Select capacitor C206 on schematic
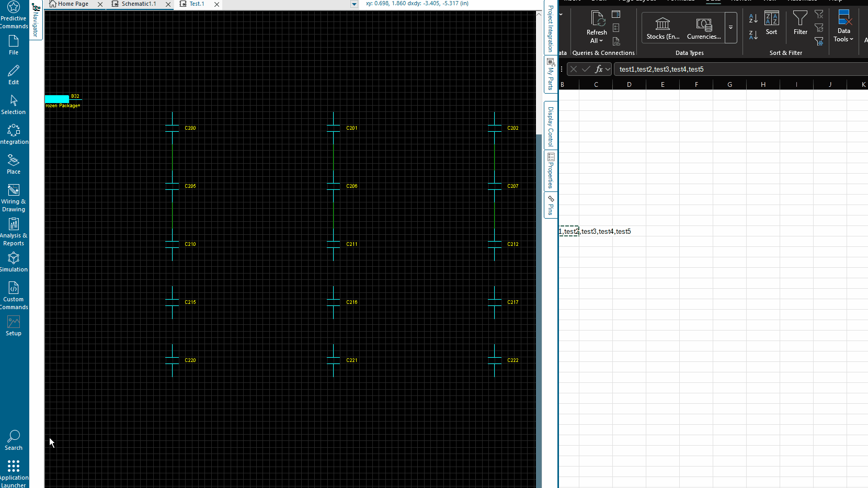The image size is (868, 488). click(334, 186)
